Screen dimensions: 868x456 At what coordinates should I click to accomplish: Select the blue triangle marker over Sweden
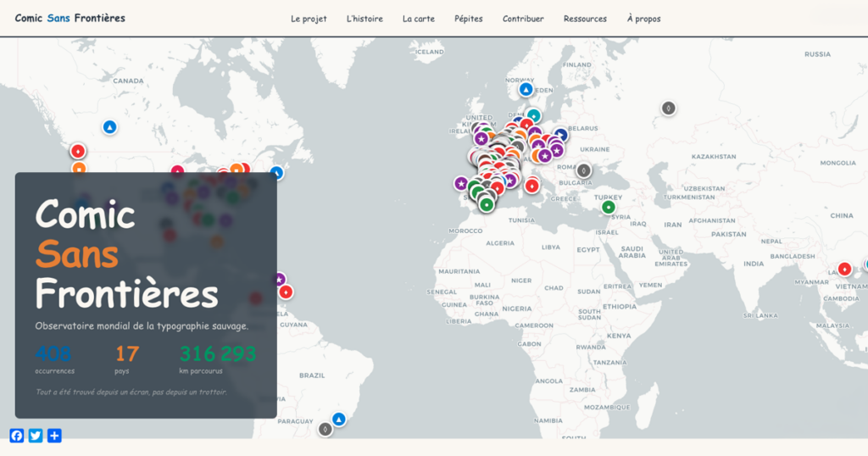coord(526,89)
